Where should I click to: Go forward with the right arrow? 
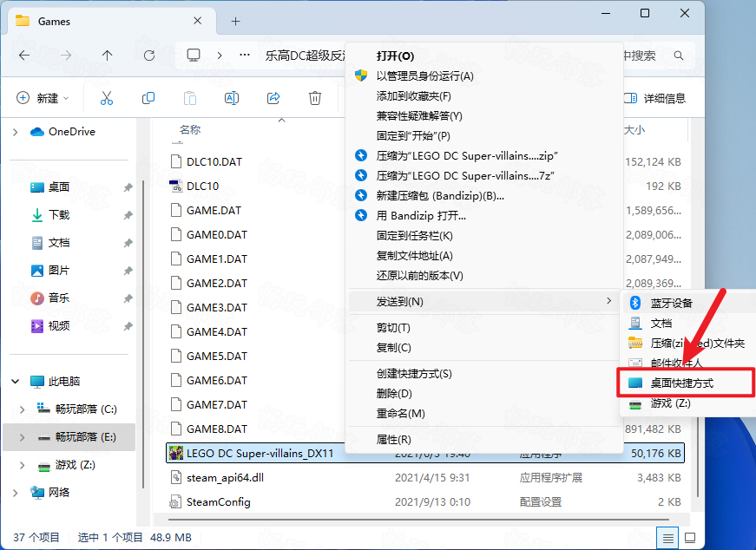click(66, 56)
